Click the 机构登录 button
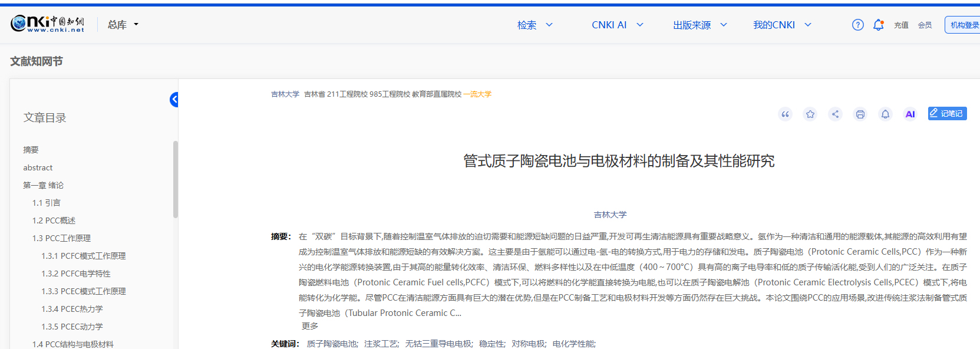Viewport: 980px width, 349px height. pos(963,25)
